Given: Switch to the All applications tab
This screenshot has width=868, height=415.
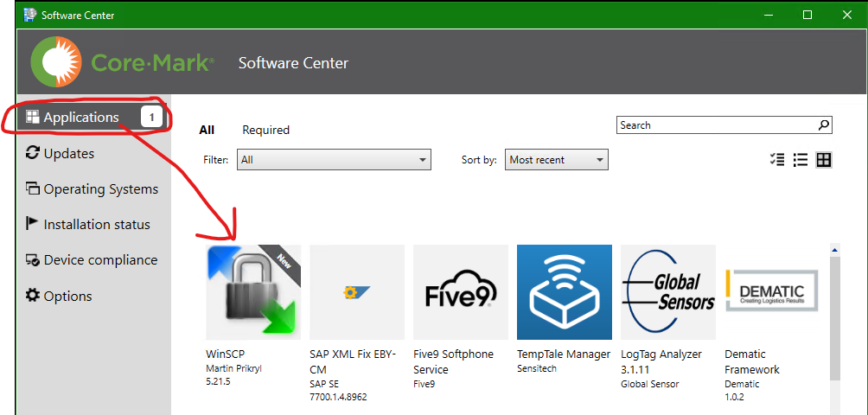Looking at the screenshot, I should (207, 130).
